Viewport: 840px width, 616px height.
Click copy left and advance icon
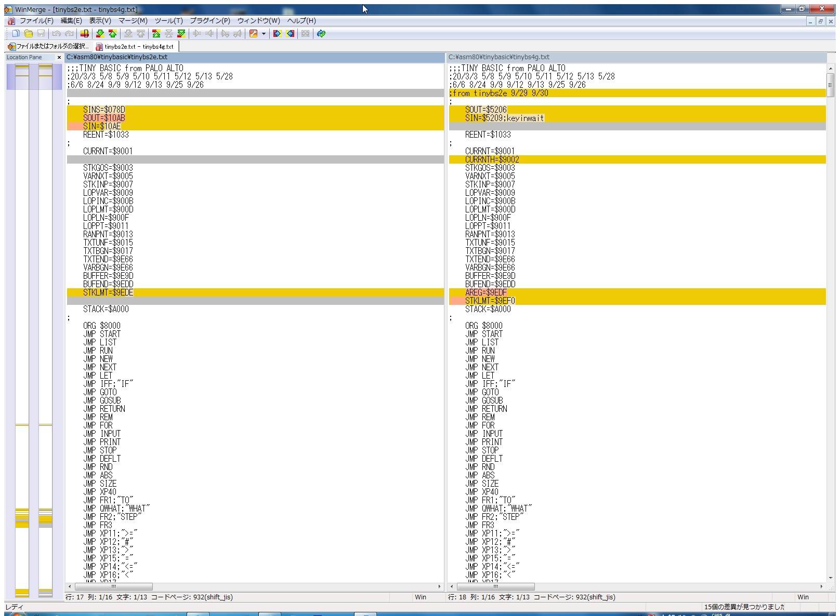[238, 33]
